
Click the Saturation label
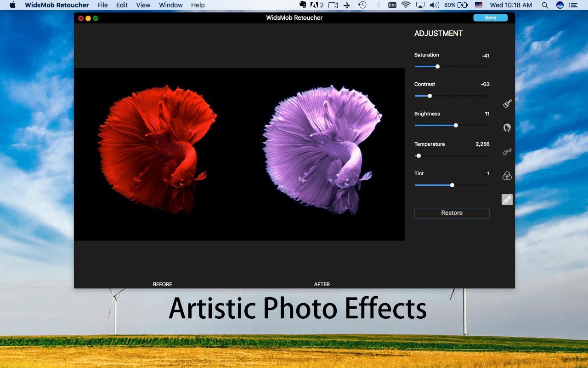coord(427,55)
